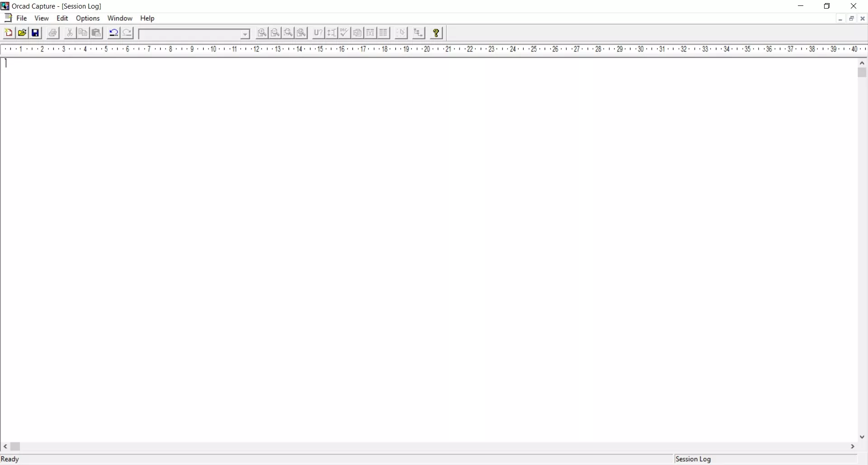
Task: Open the Window menu
Action: (120, 19)
